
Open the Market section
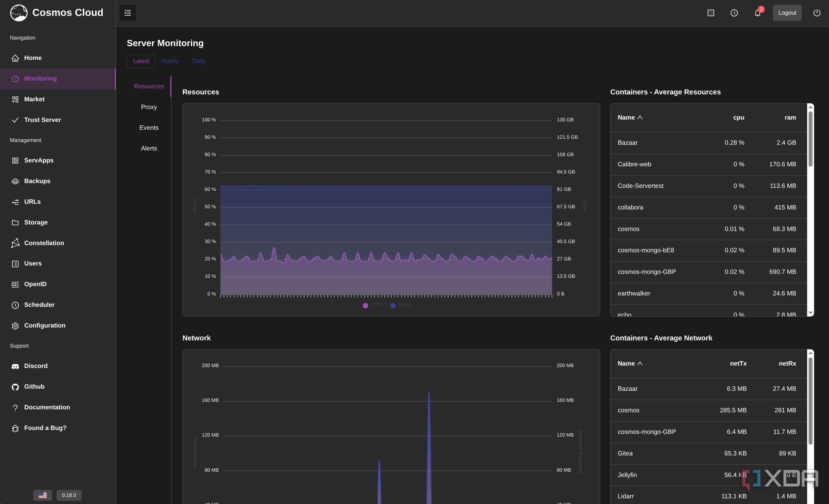[x=58, y=99]
